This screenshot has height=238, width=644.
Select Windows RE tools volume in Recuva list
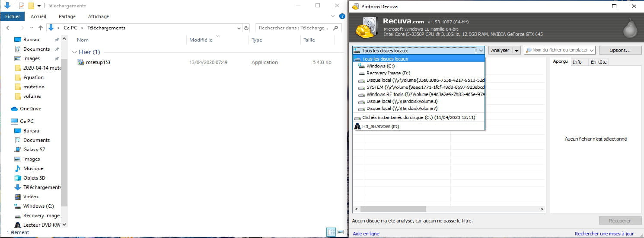pyautogui.click(x=419, y=94)
